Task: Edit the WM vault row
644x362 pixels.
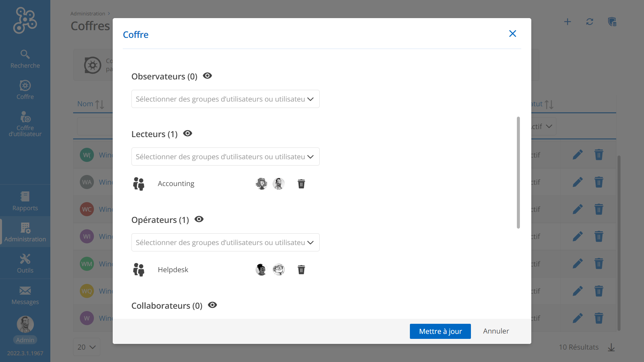Action: tap(577, 263)
